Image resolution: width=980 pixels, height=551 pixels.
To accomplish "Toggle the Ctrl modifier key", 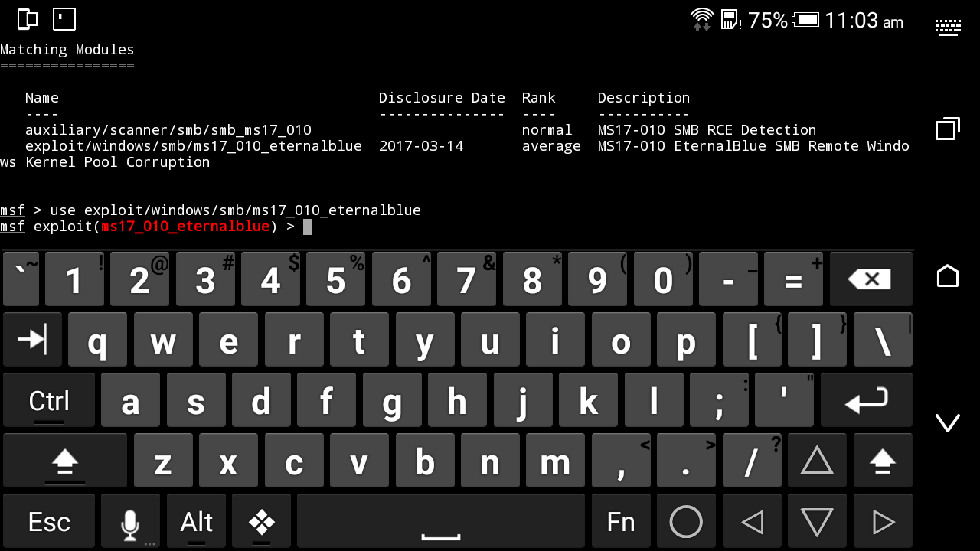I will (x=49, y=400).
